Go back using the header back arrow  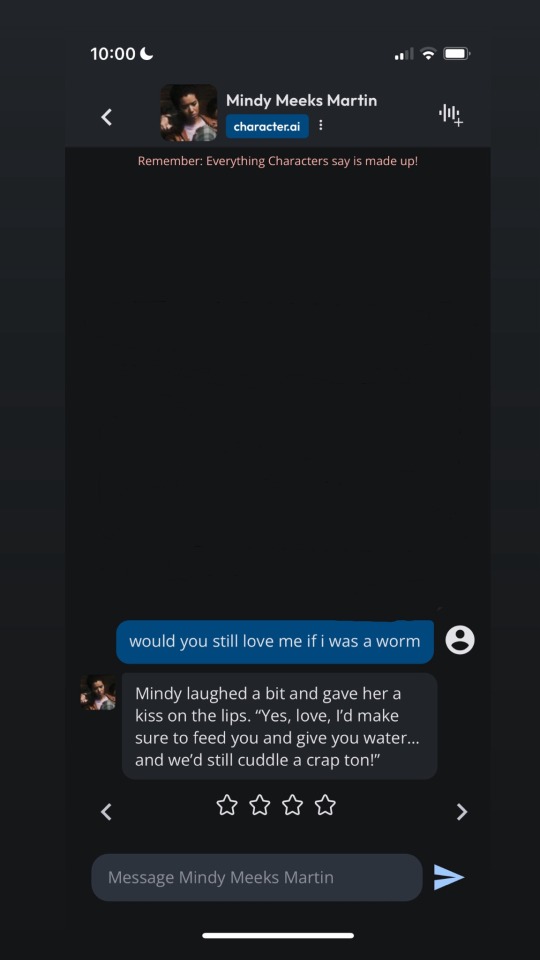coord(107,117)
